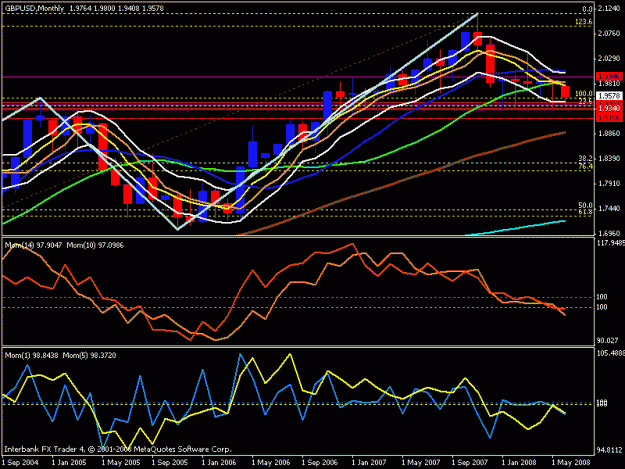Click the 1 May 2006 date label
The height and width of the screenshot is (469, 625).
tap(271, 462)
